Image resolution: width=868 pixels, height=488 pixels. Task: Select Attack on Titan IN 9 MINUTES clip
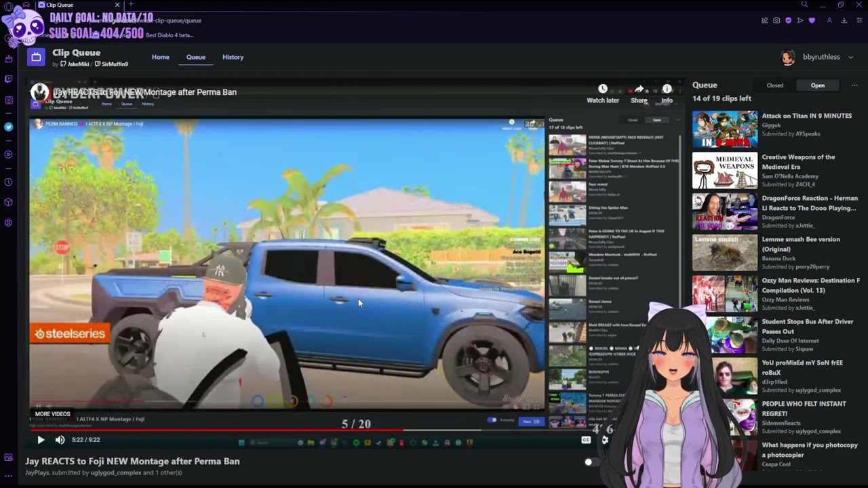(x=776, y=129)
